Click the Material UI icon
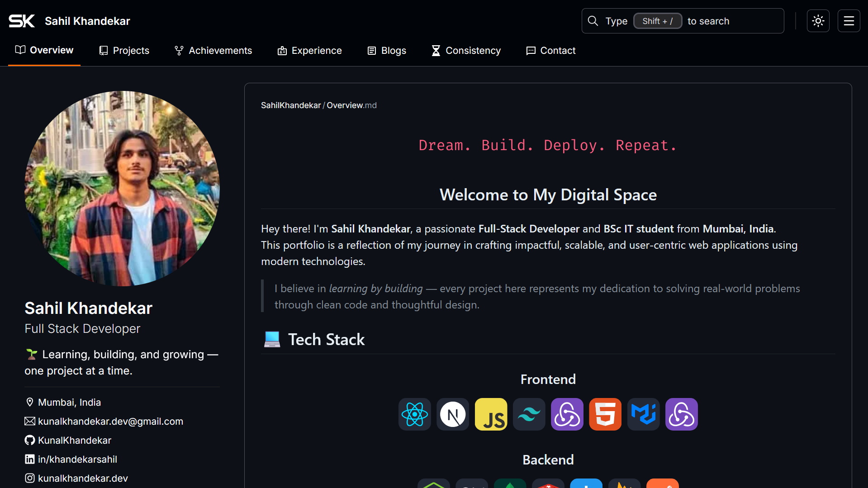 coord(643,414)
